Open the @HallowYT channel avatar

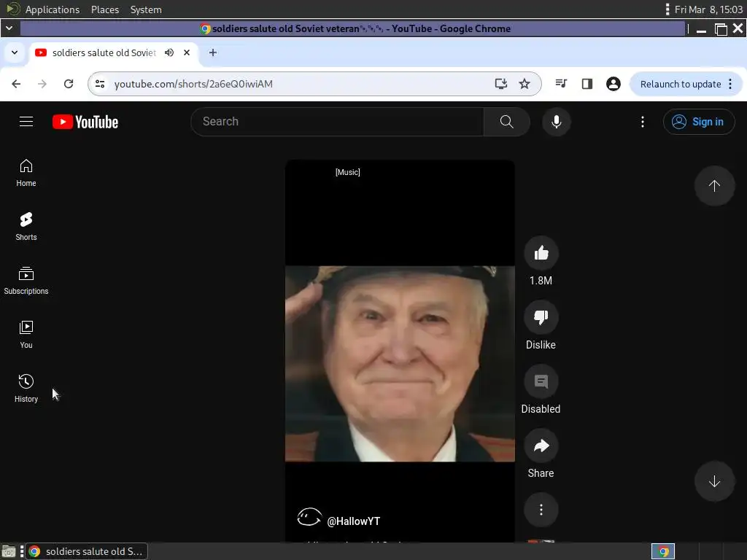[309, 518]
